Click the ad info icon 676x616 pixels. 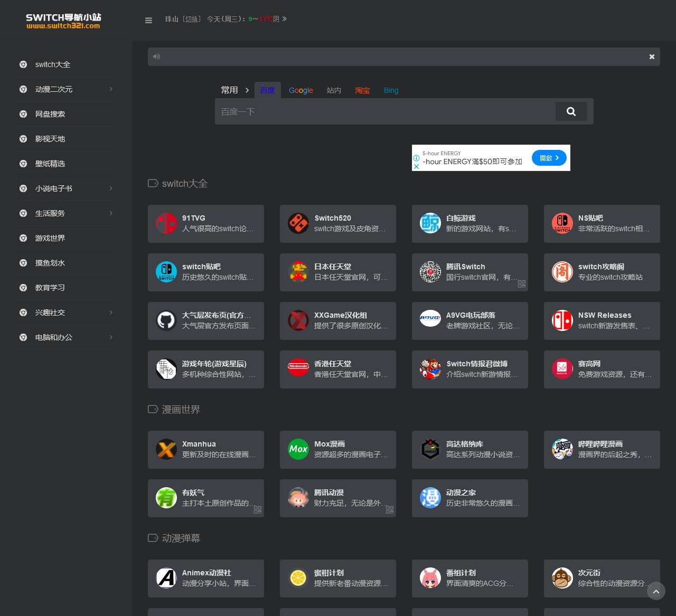[x=416, y=158]
